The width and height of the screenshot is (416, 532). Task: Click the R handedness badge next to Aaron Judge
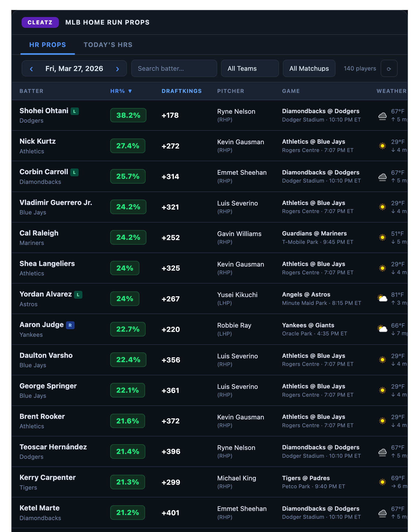[x=70, y=325]
